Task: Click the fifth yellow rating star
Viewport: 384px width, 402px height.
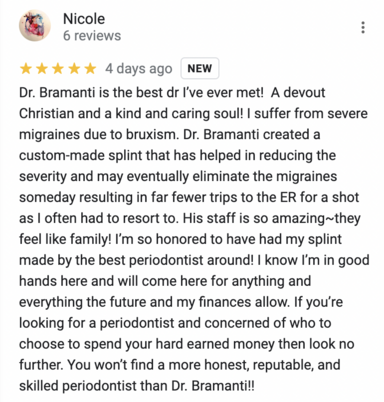Action: [90, 69]
